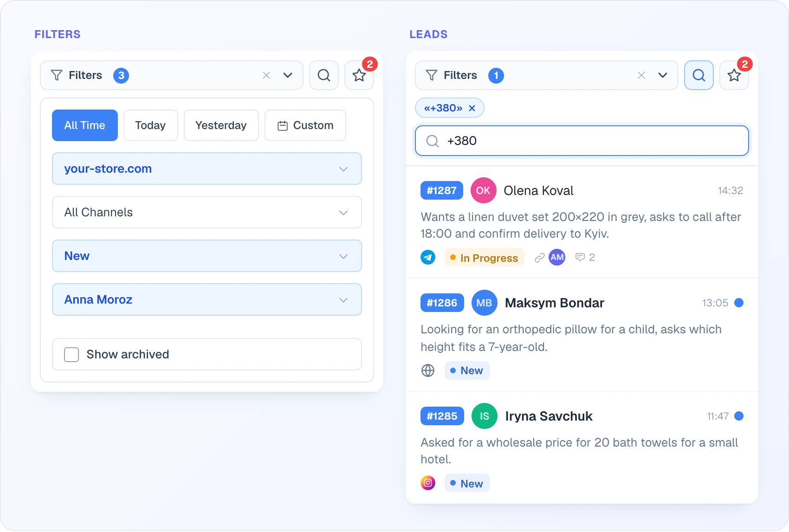Remove the «+380» search chip
Screen dimensions: 789x532
pyautogui.click(x=472, y=108)
